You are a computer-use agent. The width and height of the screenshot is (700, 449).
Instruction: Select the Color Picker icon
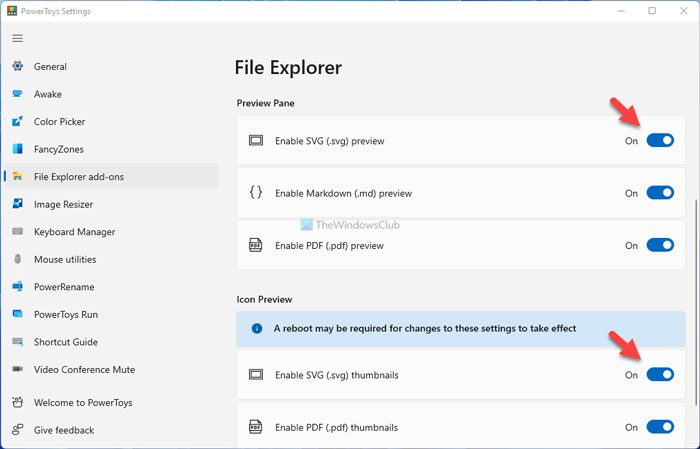[17, 122]
